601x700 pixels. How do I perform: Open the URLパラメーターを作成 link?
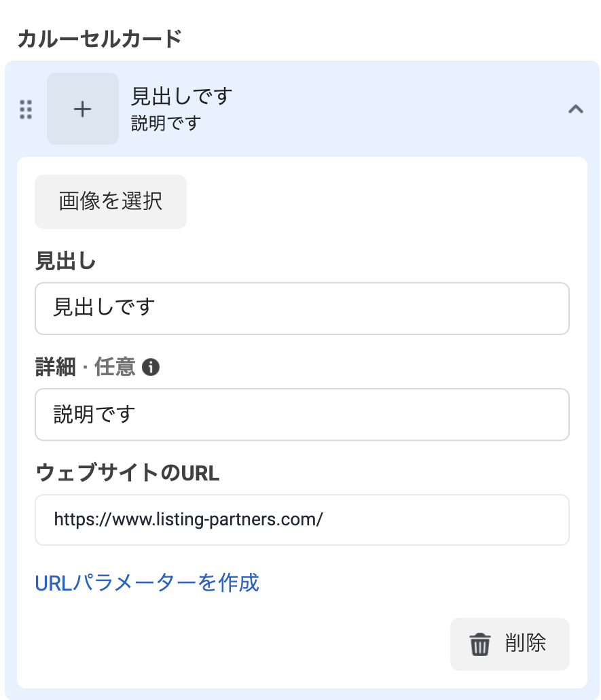click(x=147, y=582)
